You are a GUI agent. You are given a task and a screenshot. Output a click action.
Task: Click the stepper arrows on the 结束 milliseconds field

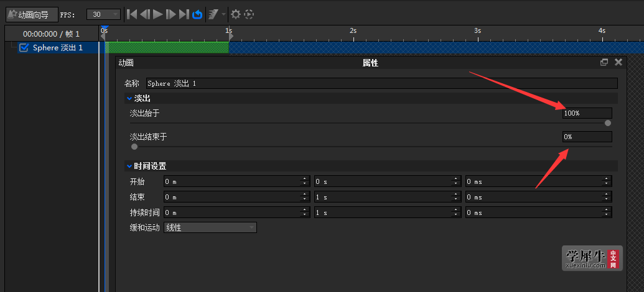[x=606, y=198]
